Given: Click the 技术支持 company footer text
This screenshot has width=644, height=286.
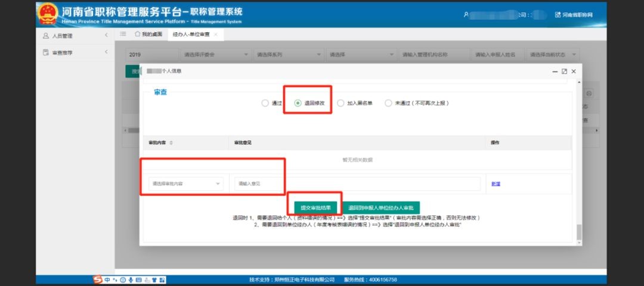Looking at the screenshot, I should [x=292, y=280].
